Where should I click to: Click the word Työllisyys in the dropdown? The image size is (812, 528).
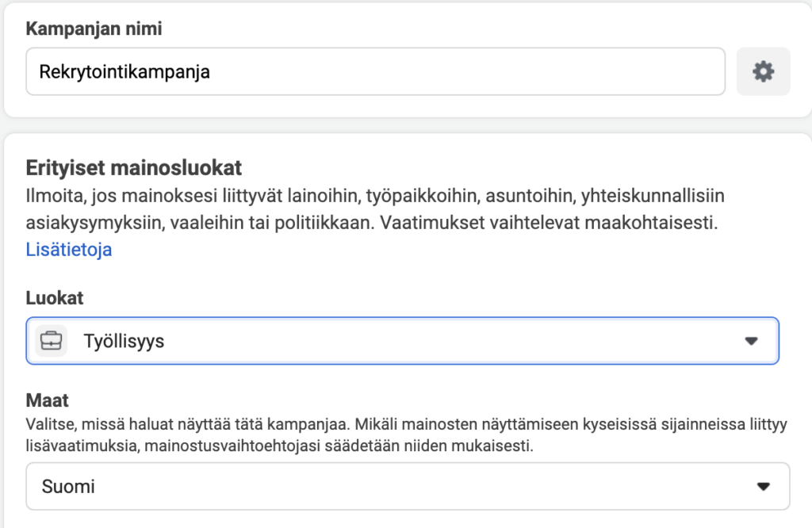(x=124, y=341)
